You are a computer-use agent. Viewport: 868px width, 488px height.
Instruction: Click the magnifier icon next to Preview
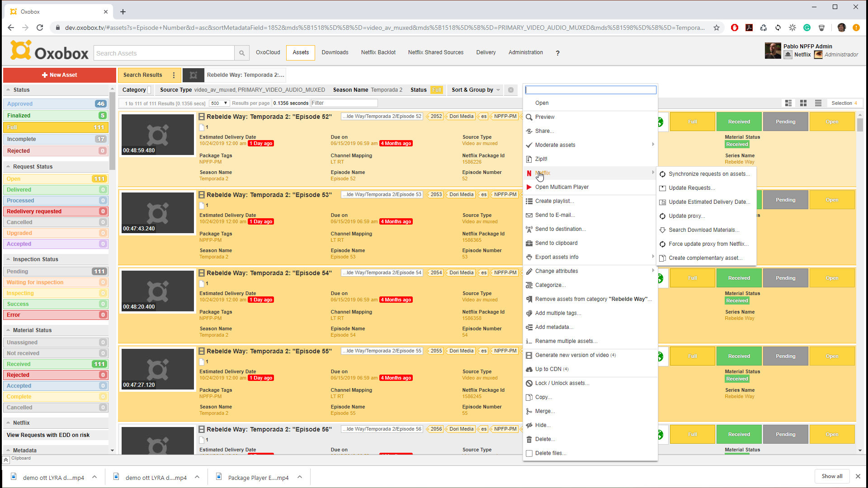click(529, 117)
